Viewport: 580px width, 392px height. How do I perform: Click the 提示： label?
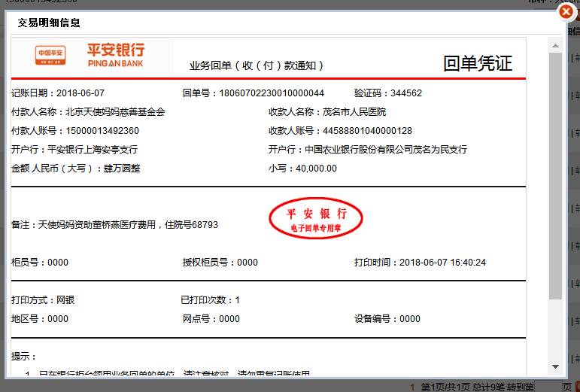pyautogui.click(x=23, y=357)
